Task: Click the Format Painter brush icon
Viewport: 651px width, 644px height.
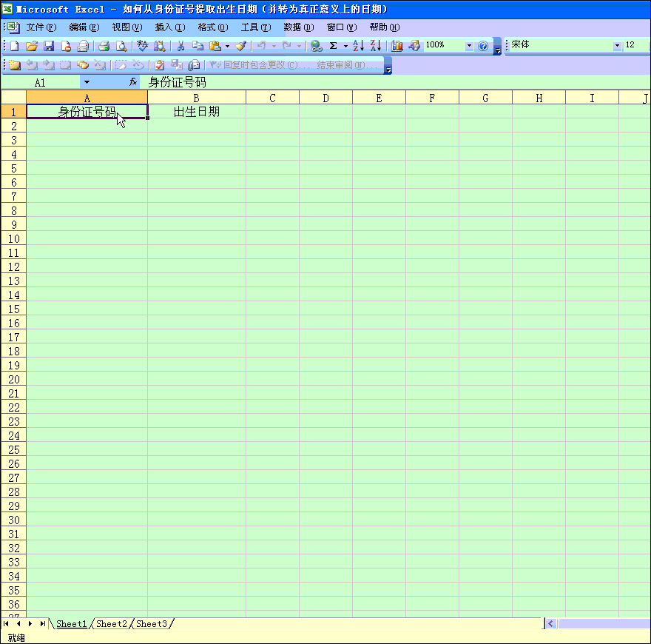Action: pos(240,46)
